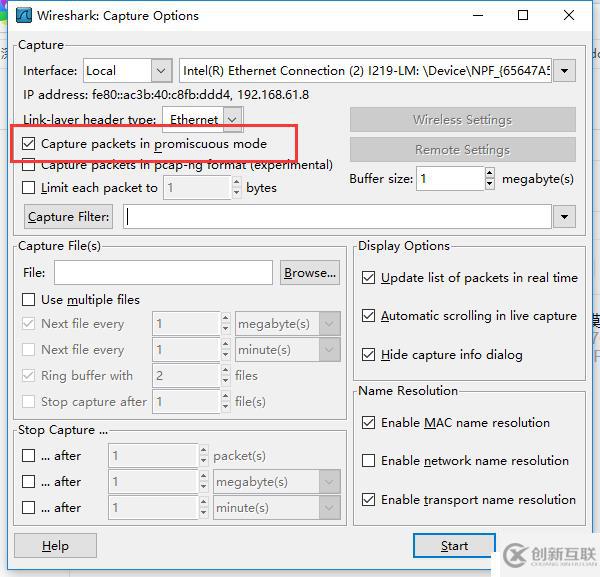
Task: Maximize the Capture Options window
Action: tap(523, 16)
